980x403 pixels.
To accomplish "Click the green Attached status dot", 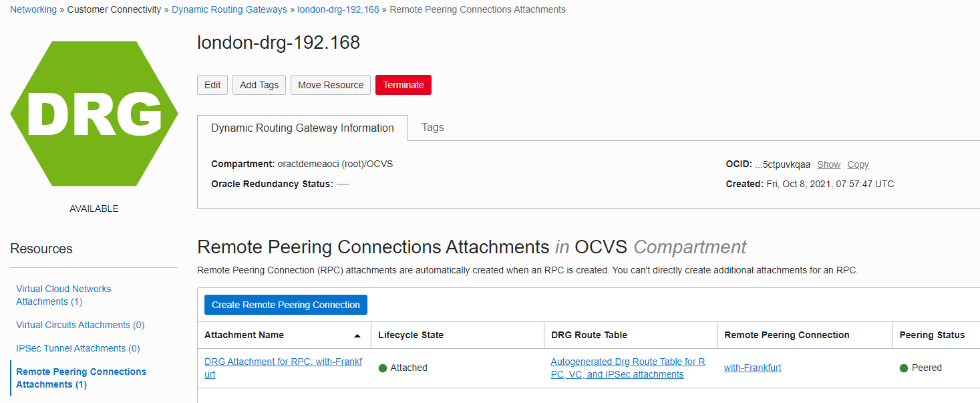I will 383,368.
